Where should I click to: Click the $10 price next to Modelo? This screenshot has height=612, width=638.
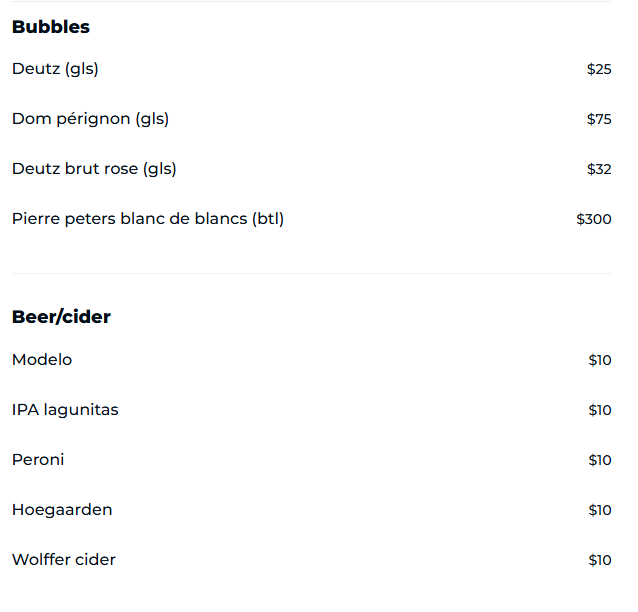pos(600,360)
